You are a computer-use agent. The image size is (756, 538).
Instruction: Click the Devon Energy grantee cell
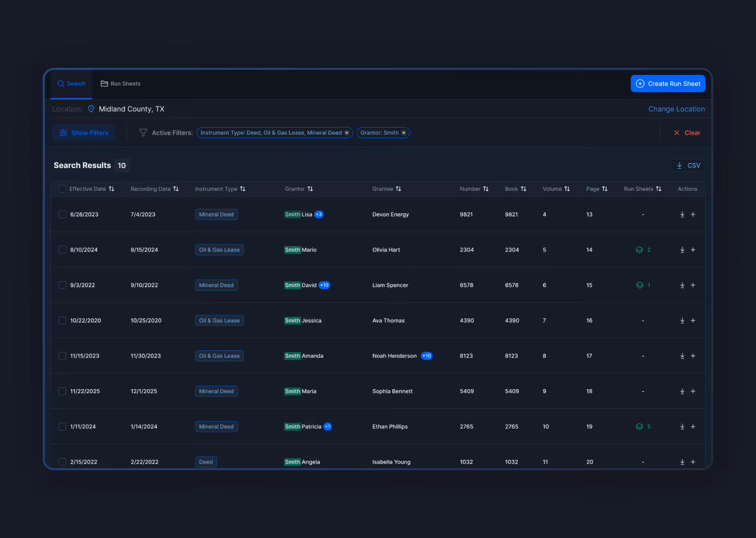[391, 215]
